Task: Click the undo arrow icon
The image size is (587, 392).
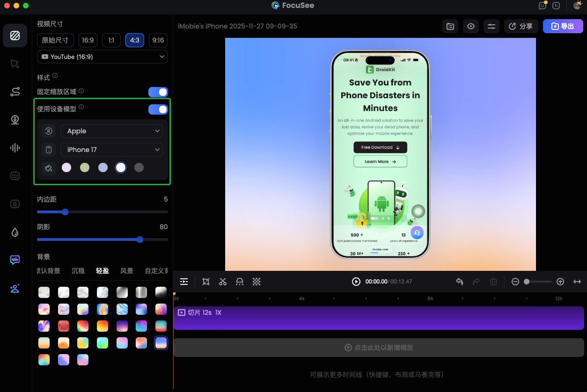Action: (460, 282)
